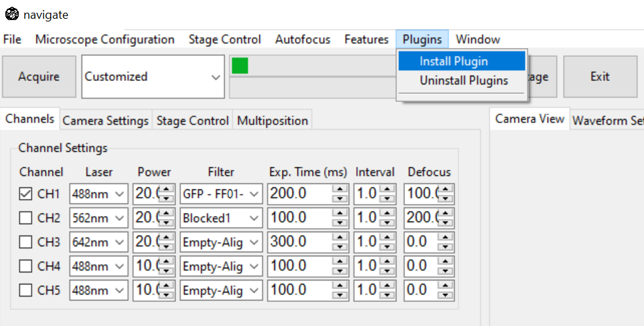Decrease CH2 exposure time with down arrow

pos(341,222)
